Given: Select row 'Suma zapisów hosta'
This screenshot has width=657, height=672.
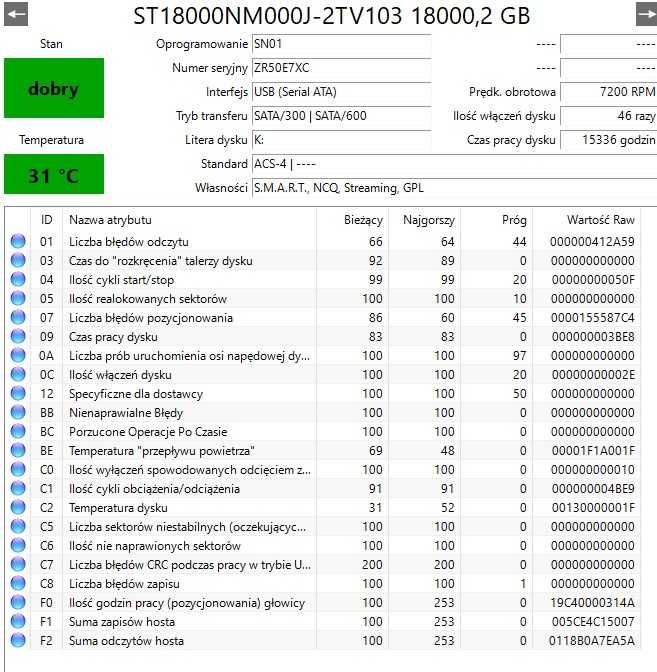Looking at the screenshot, I should pos(323,621).
